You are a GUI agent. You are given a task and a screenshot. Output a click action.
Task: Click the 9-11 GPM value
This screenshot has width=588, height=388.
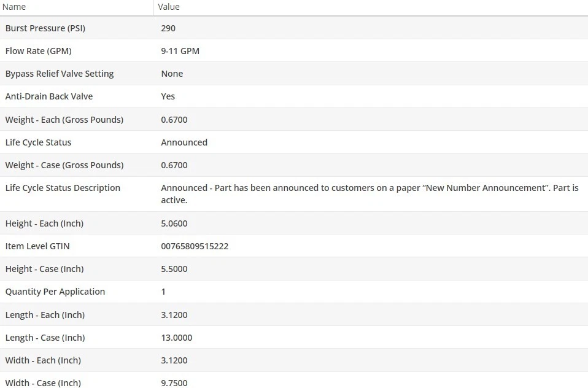click(180, 51)
